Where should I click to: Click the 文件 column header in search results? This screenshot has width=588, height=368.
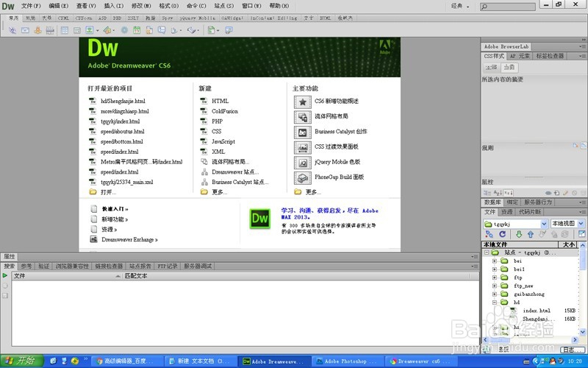click(x=67, y=276)
